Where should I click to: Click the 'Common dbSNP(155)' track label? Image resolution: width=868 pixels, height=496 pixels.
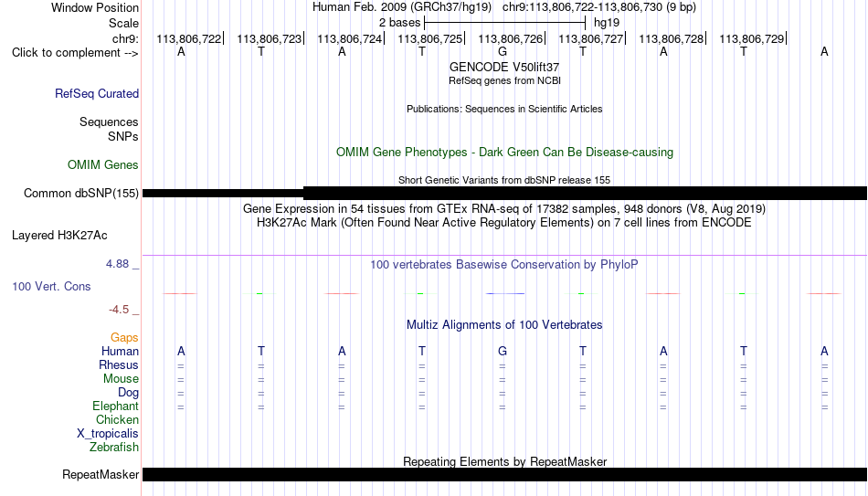[x=80, y=194]
